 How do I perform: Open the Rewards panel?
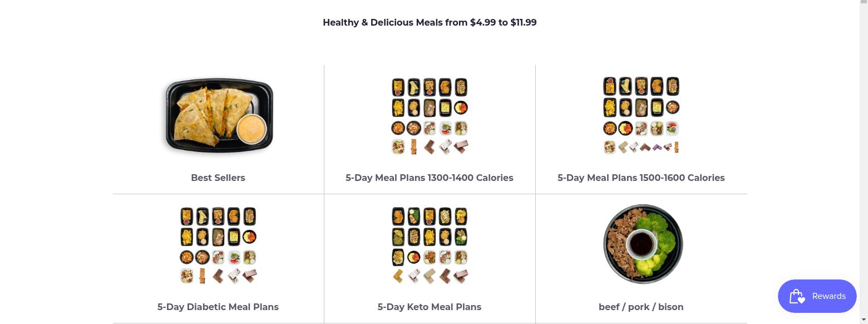coord(817,296)
